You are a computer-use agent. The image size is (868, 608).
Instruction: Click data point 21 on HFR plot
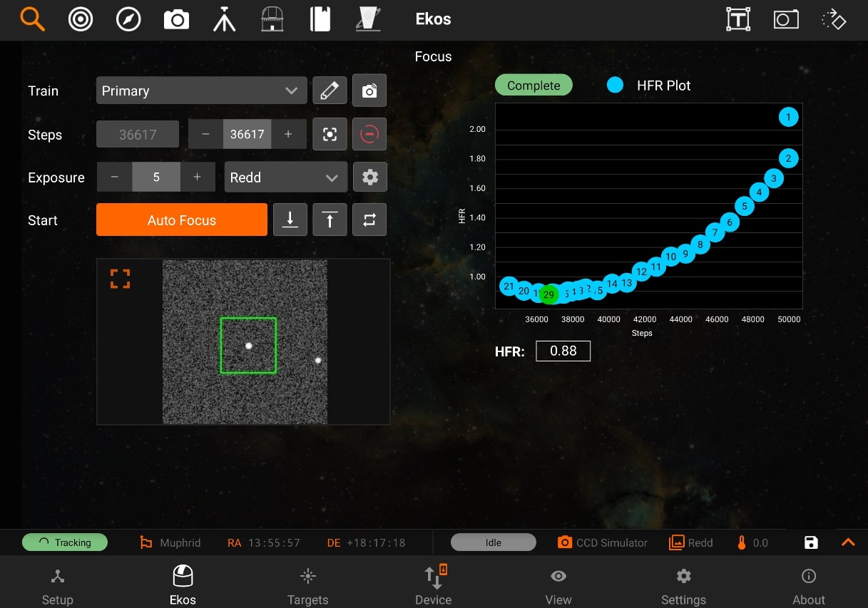[x=509, y=287]
